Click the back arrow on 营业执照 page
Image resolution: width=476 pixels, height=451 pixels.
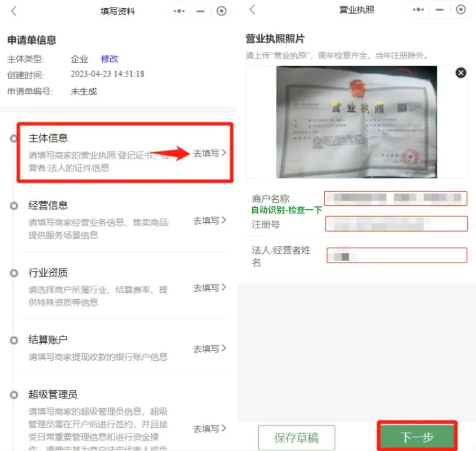253,10
